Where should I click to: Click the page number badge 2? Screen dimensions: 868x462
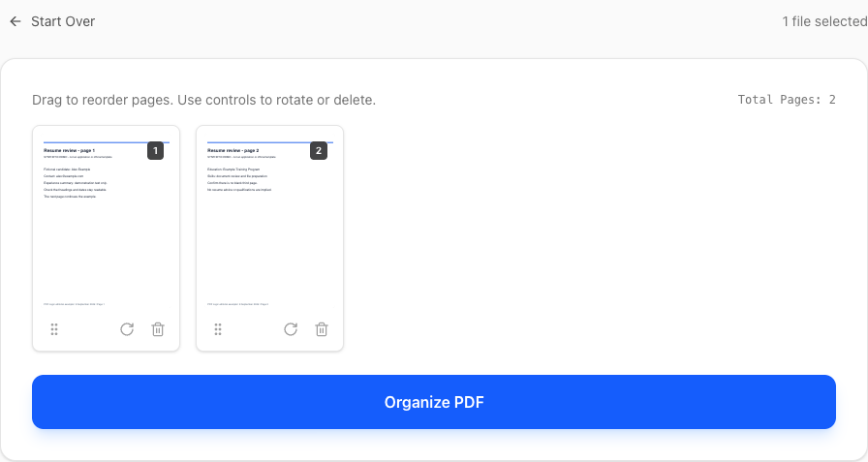(319, 151)
